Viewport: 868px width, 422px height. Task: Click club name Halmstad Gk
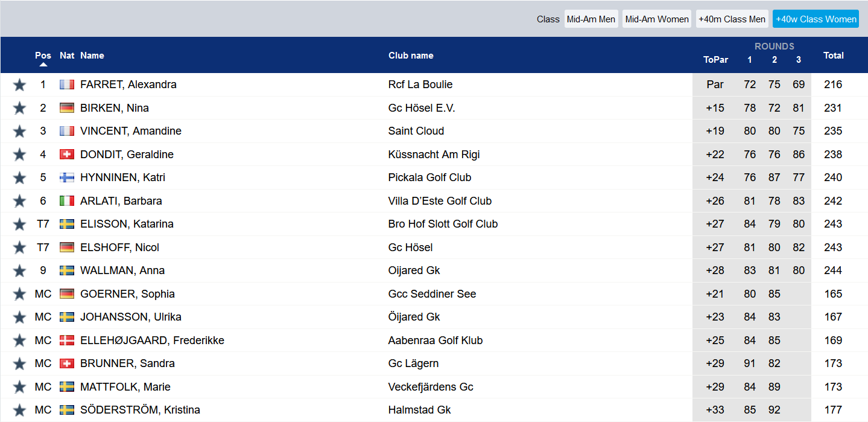(420, 410)
